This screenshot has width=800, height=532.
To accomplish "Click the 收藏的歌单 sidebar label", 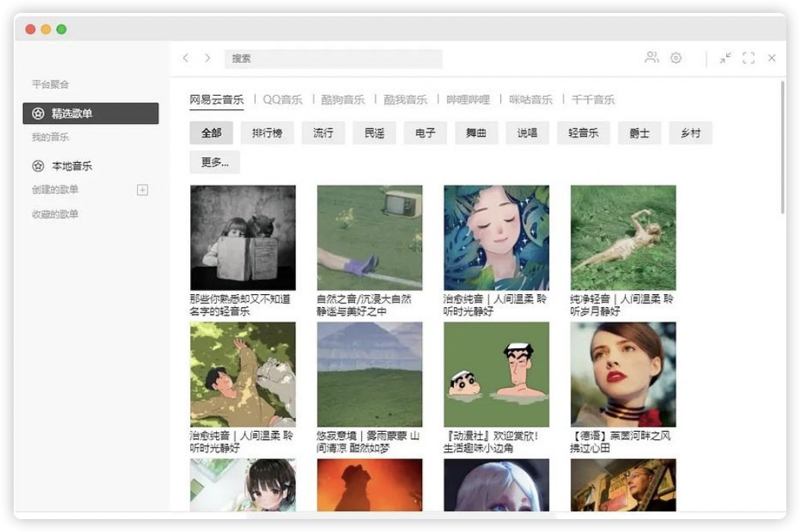I will tap(55, 214).
